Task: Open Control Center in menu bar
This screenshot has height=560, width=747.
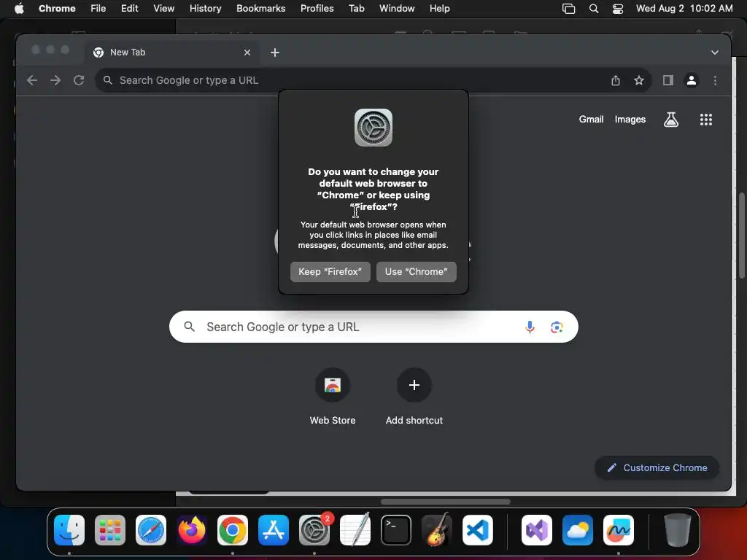Action: click(617, 9)
